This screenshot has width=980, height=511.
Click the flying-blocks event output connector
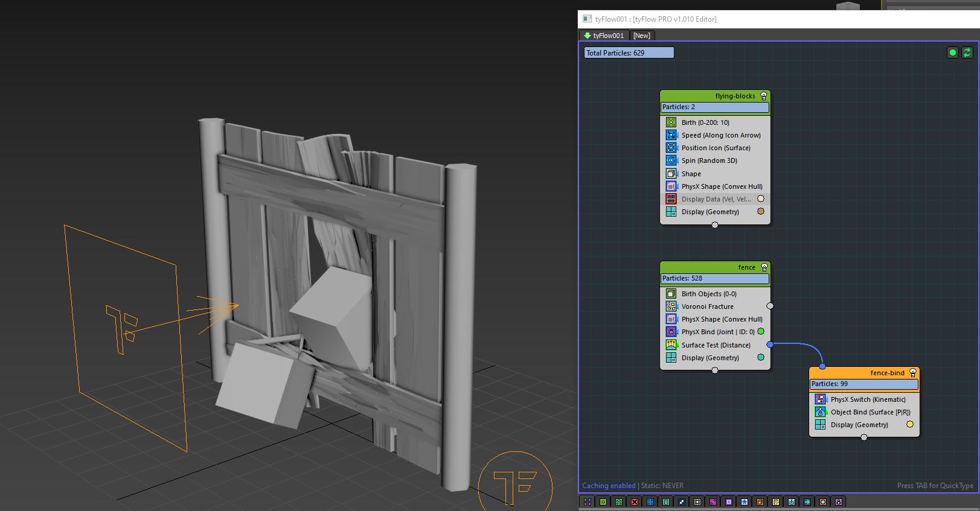point(715,225)
